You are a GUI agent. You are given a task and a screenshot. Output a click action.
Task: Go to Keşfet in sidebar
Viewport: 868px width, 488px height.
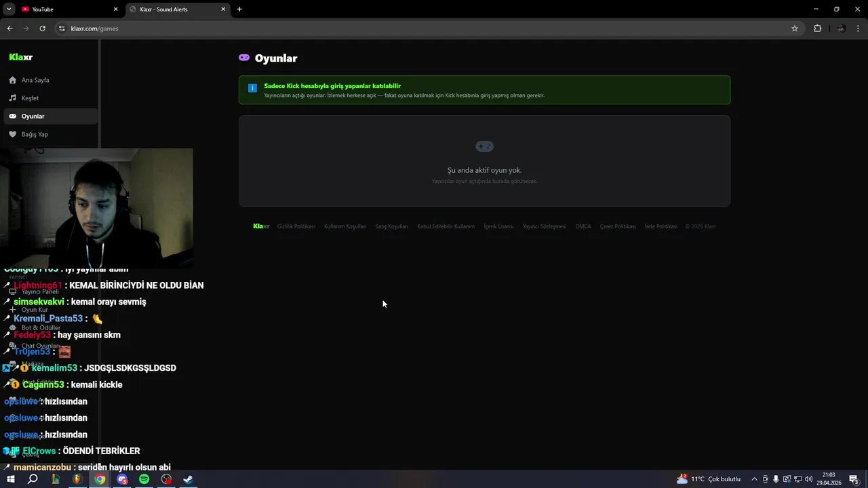tap(30, 98)
